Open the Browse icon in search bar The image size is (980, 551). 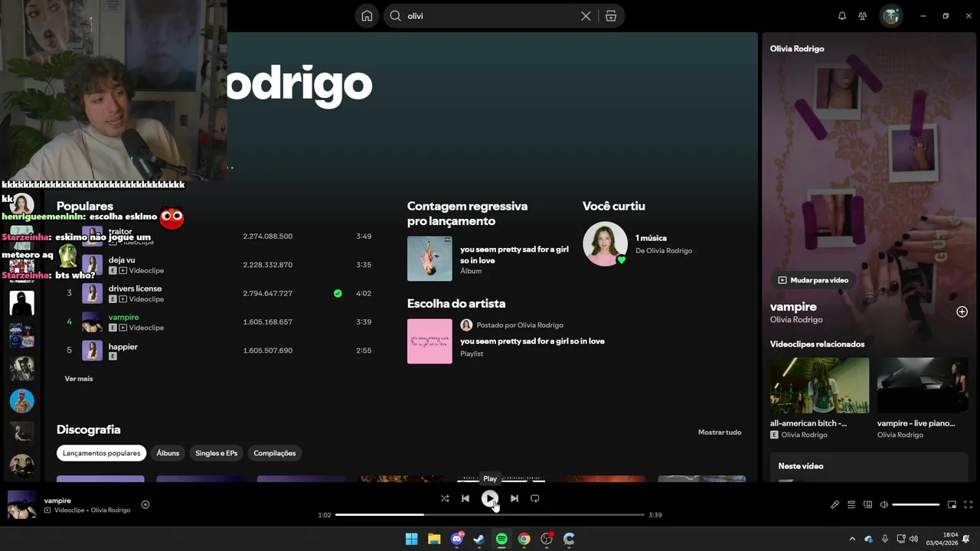pyautogui.click(x=611, y=16)
